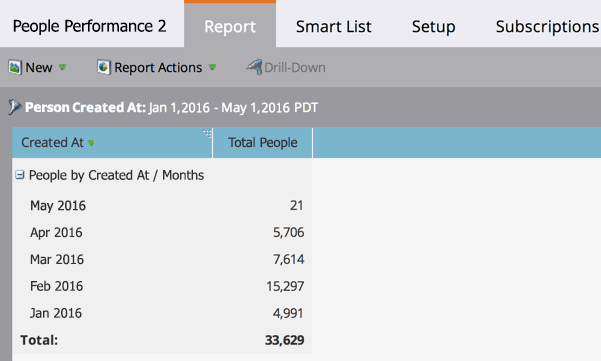Select the Feb 2016 row
The image size is (601, 361).
tap(162, 286)
